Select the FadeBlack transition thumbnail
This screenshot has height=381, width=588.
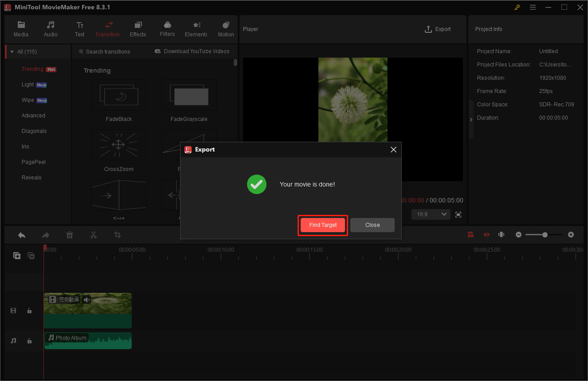[119, 95]
